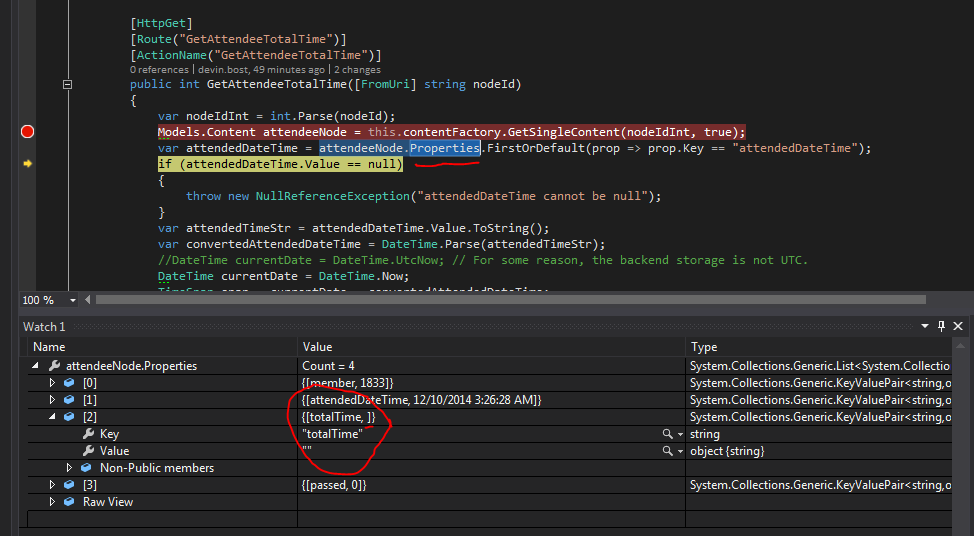Click the "0 references" CodeLens link
Screen dimensions: 974x536
click(x=159, y=70)
